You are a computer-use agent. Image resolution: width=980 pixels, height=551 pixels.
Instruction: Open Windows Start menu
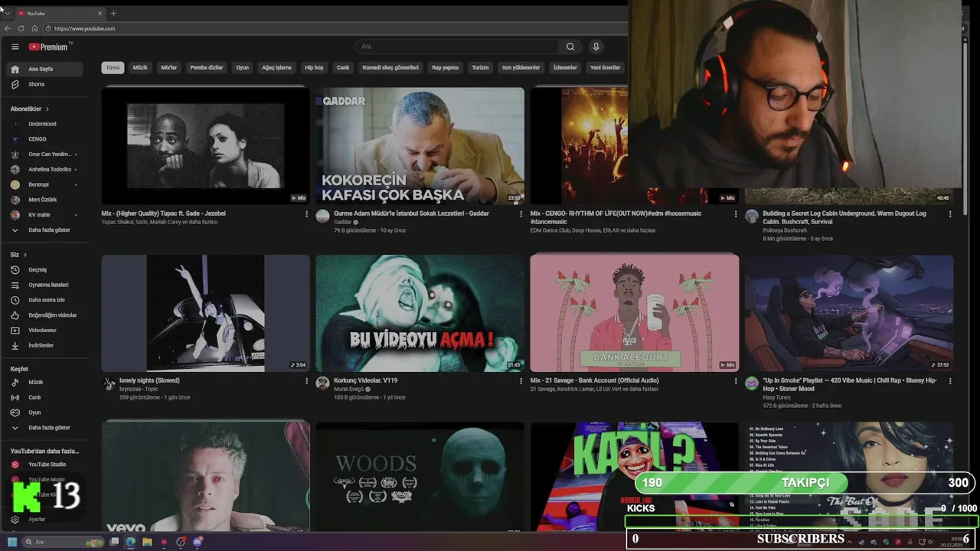(12, 542)
